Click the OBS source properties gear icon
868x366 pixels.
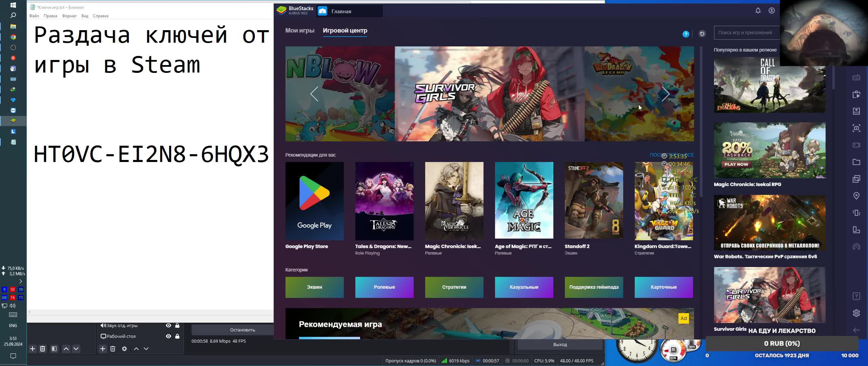coord(124,349)
